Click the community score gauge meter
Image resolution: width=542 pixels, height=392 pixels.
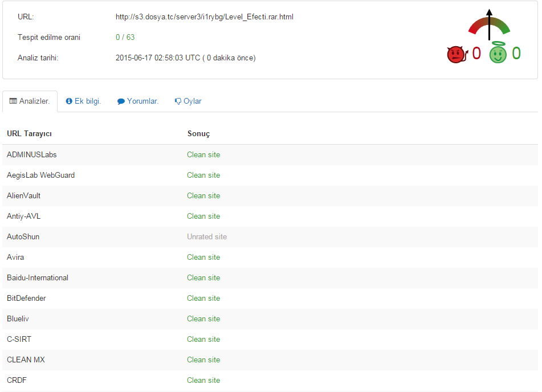pyautogui.click(x=489, y=25)
